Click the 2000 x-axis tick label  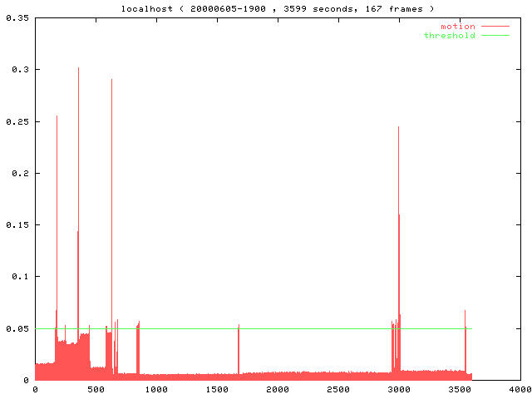click(278, 389)
